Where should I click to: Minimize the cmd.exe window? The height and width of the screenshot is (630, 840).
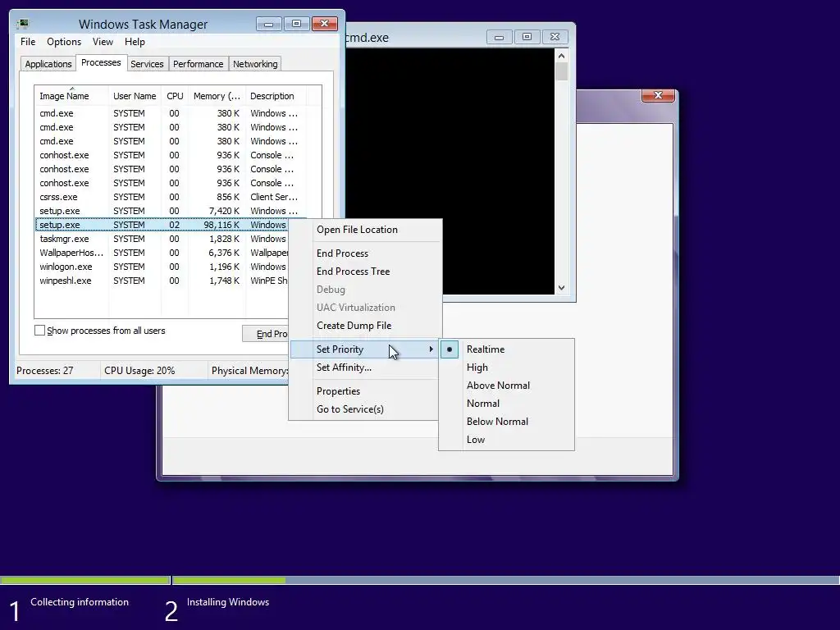500,37
